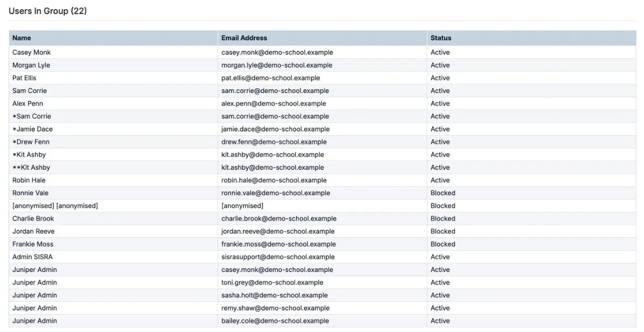This screenshot has height=332, width=644.
Task: Click the Email Address column header
Action: pyautogui.click(x=323, y=38)
